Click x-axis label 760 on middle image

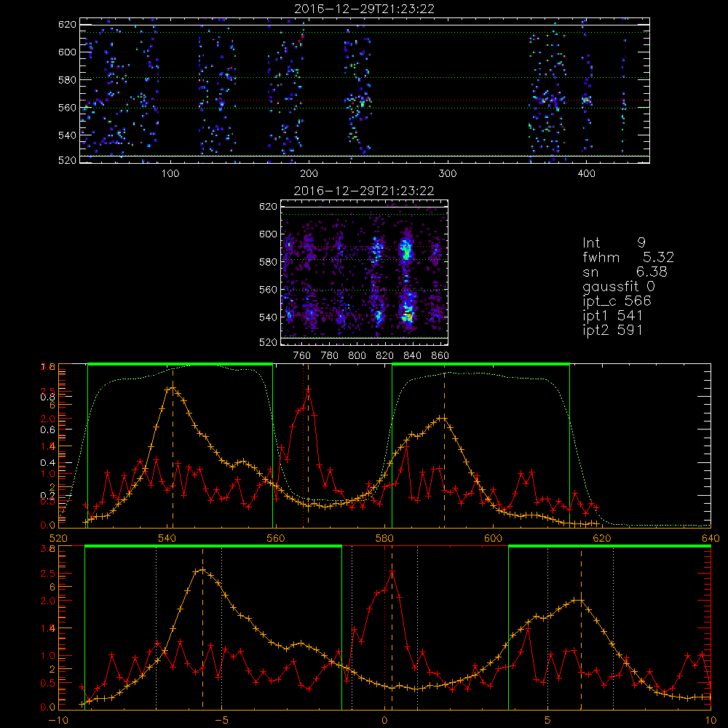302,356
